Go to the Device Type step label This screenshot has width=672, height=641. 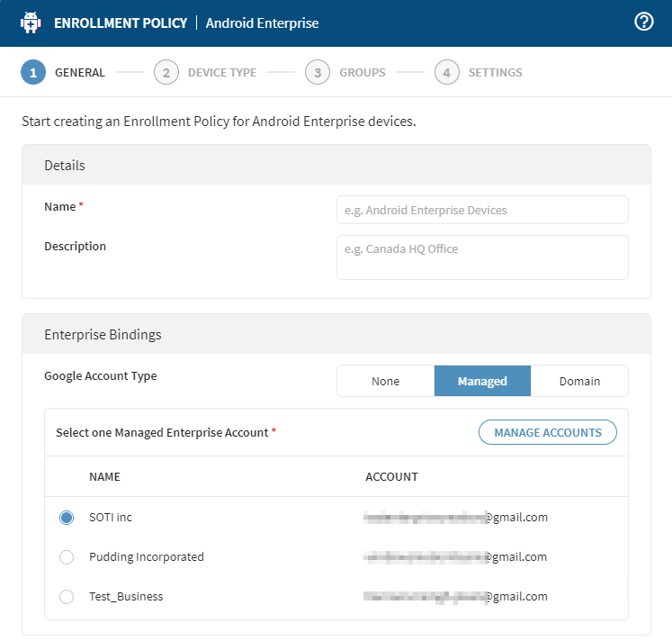221,73
